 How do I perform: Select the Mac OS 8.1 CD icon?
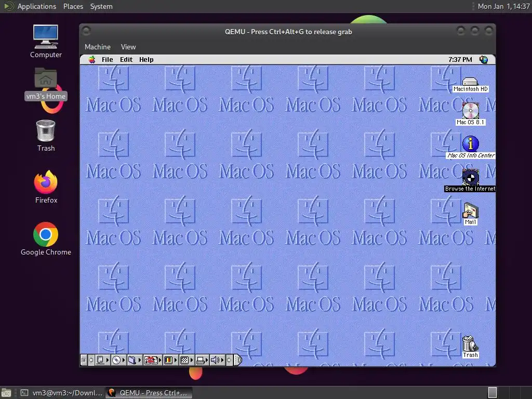pos(470,114)
